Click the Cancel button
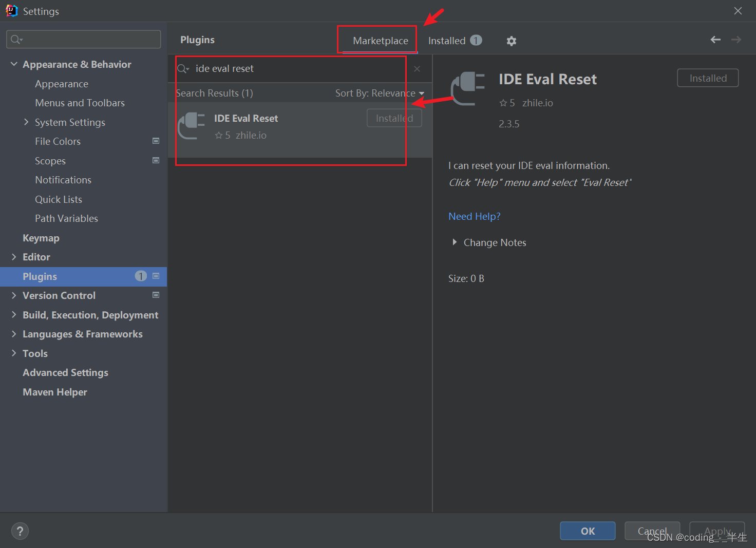Image resolution: width=756 pixels, height=548 pixels. (x=652, y=531)
